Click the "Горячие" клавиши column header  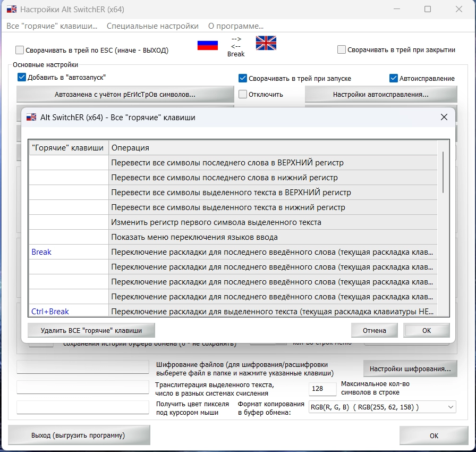pos(69,148)
